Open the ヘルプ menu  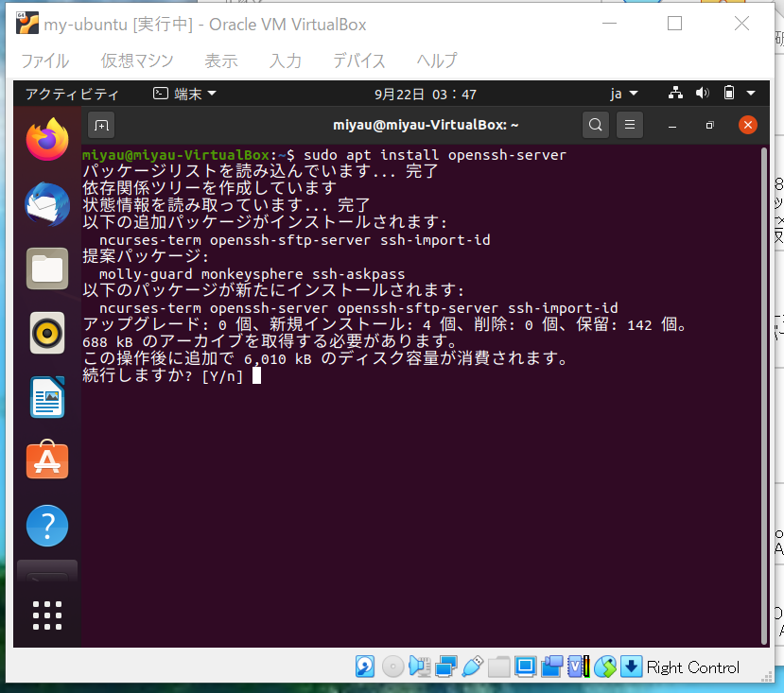pyautogui.click(x=437, y=61)
